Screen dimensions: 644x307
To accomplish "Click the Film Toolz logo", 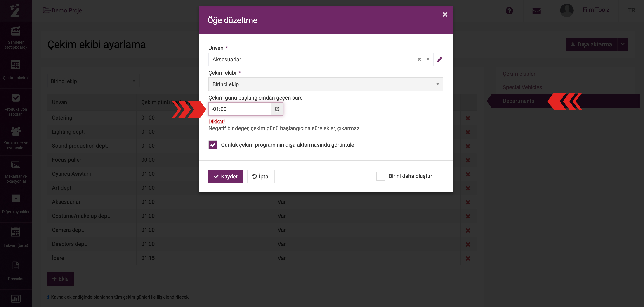I will tap(15, 10).
